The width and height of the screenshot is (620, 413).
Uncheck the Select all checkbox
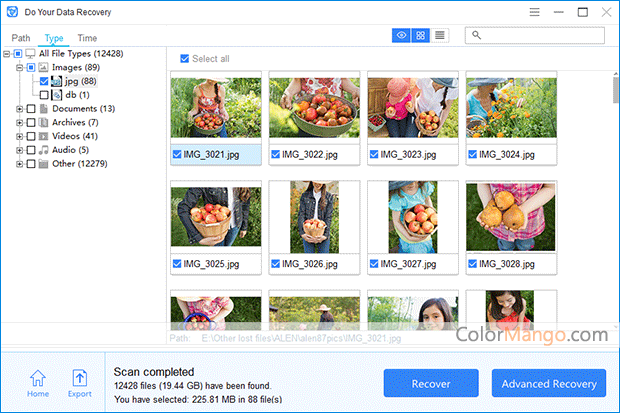tap(184, 59)
